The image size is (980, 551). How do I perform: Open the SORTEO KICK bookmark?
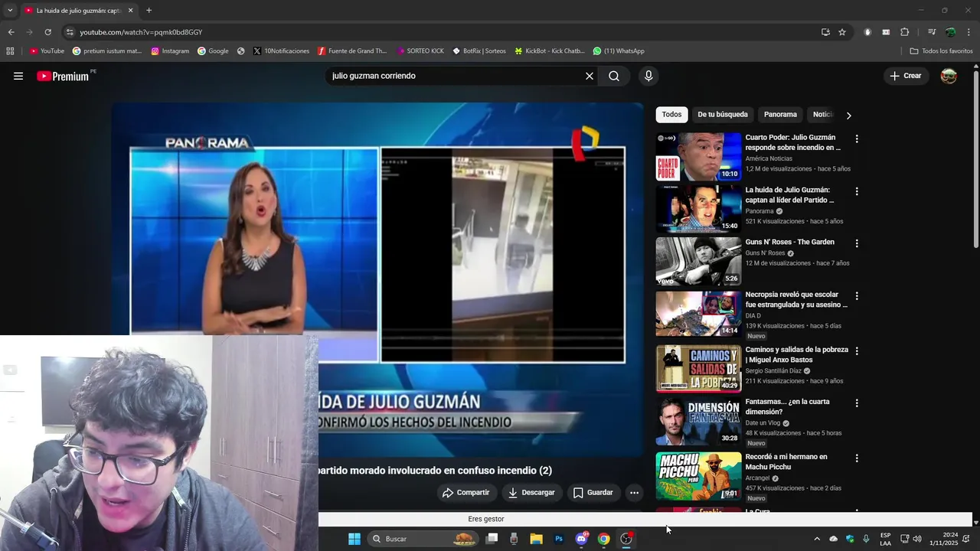(420, 51)
